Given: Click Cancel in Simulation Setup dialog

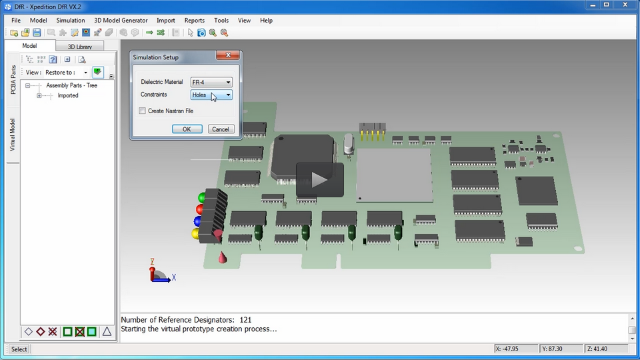Looking at the screenshot, I should (x=221, y=129).
